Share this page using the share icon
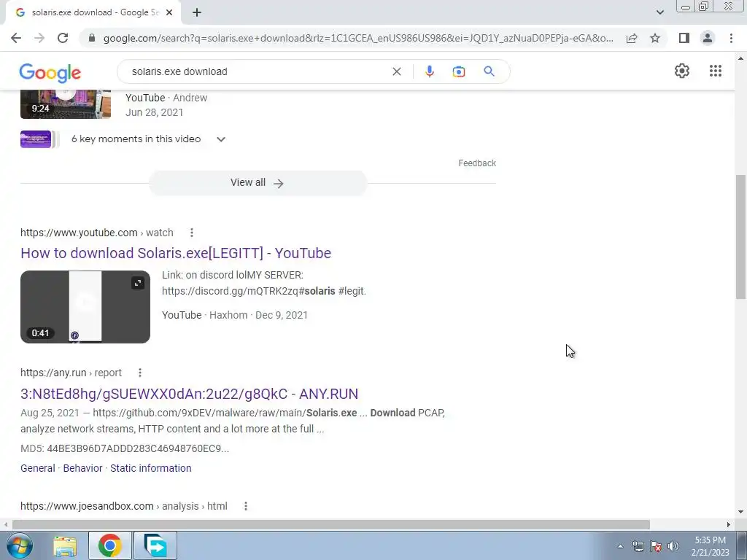This screenshot has width=747, height=560. tap(632, 38)
